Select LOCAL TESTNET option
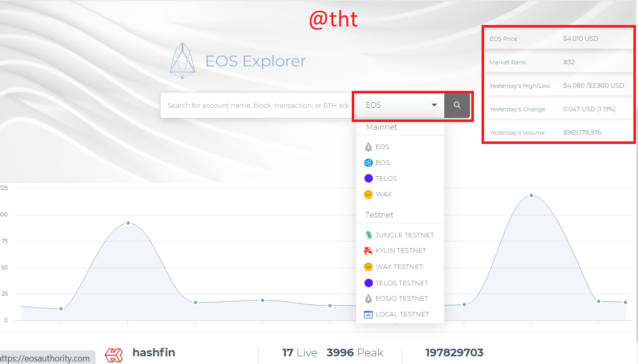The image size is (638, 364). tap(402, 314)
